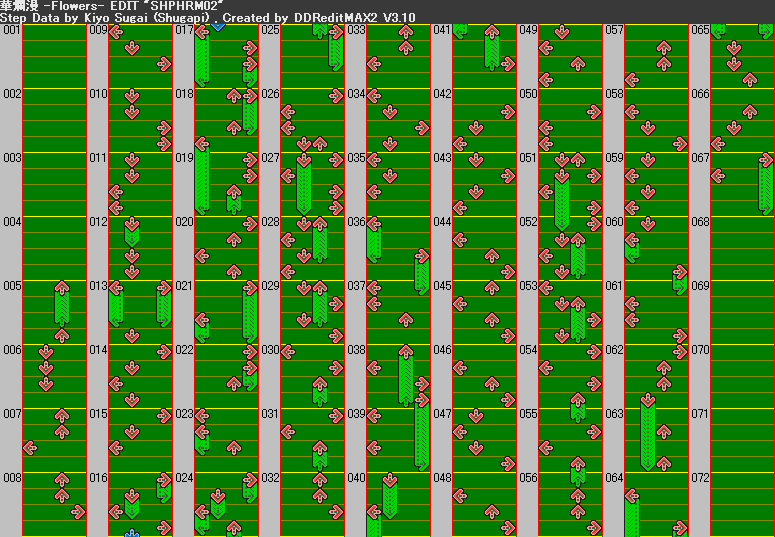Click the right arrow on measure 014's line
The height and width of the screenshot is (537, 775).
pyautogui.click(x=164, y=352)
